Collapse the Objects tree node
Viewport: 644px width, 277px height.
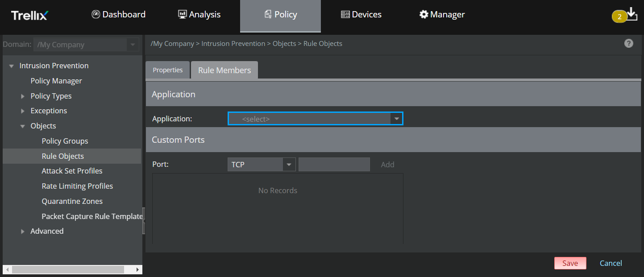pyautogui.click(x=23, y=126)
